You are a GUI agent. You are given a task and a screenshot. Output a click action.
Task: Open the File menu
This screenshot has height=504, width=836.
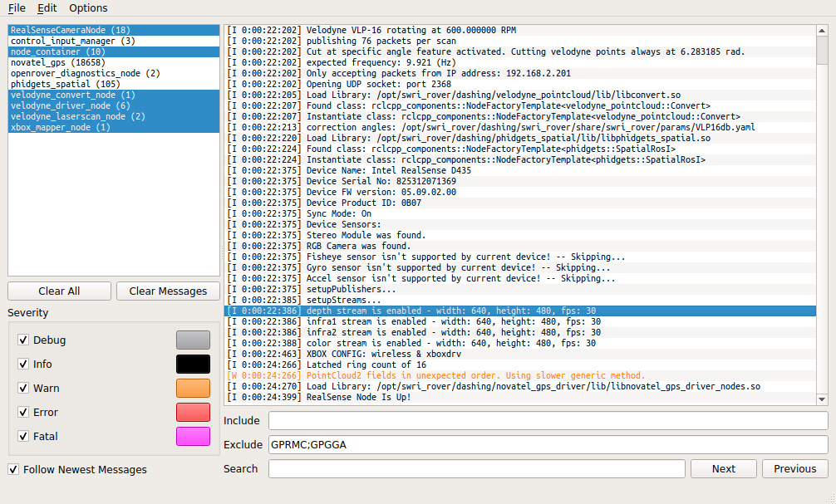15,7
